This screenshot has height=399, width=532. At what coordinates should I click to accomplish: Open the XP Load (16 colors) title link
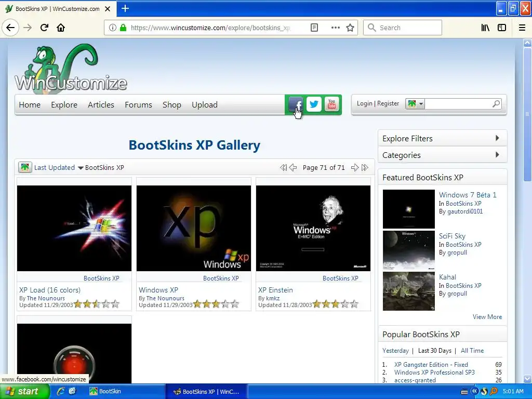click(50, 290)
